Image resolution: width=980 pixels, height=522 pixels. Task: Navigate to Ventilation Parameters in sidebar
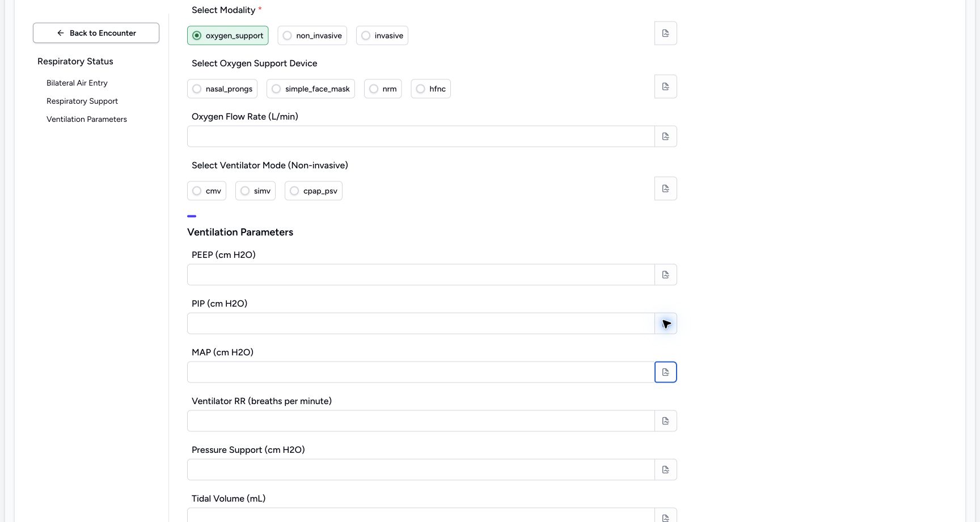(x=87, y=119)
